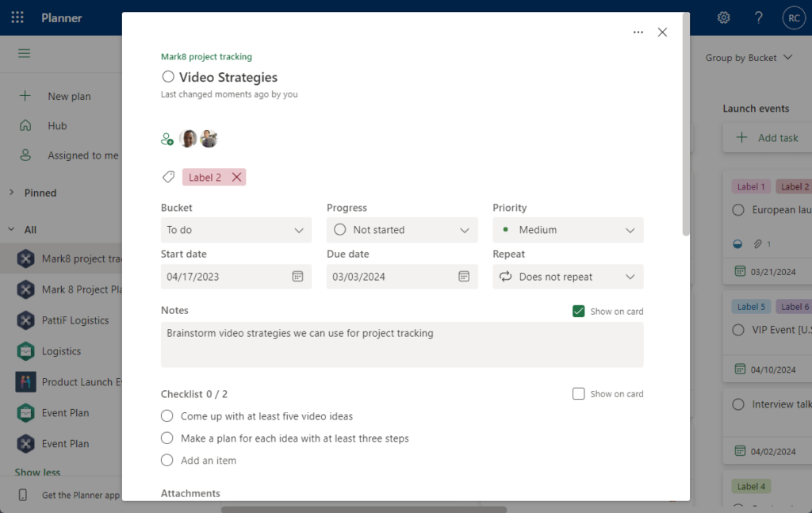
Task: Click the purple Label 1 tag on board
Action: pos(751,186)
